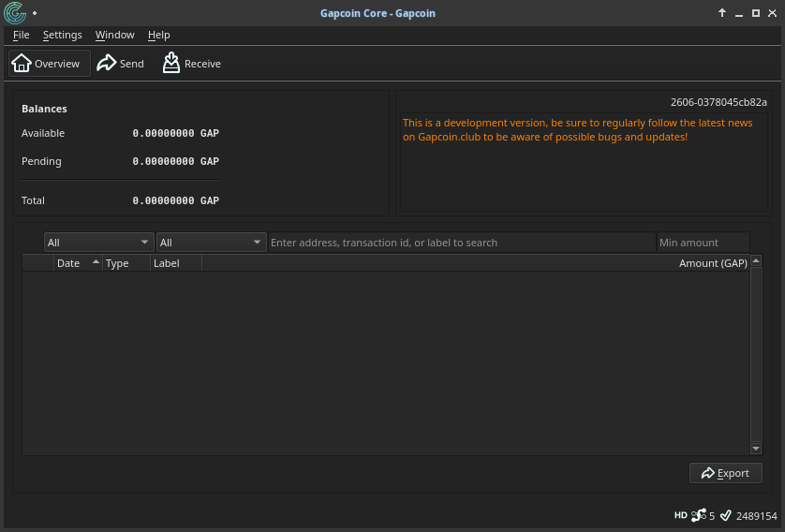Image resolution: width=785 pixels, height=532 pixels.
Task: Open the File menu
Action: pos(21,35)
